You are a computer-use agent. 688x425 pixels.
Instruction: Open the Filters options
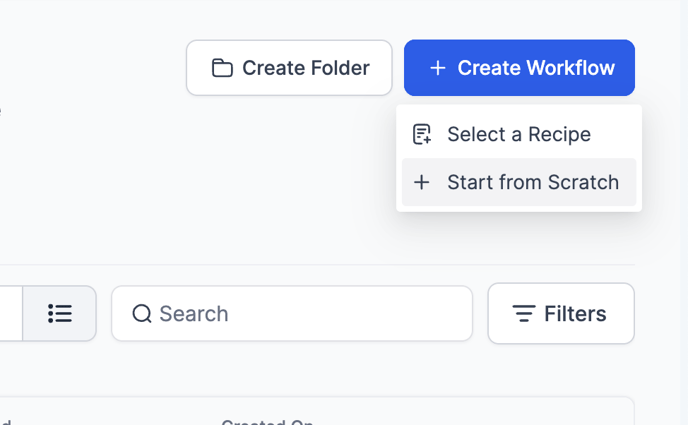tap(561, 314)
